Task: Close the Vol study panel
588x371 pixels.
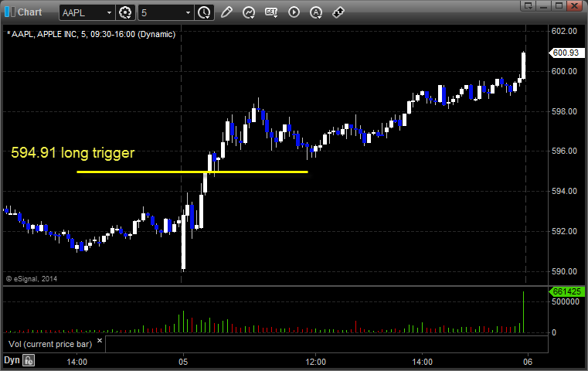Action: (x=100, y=341)
